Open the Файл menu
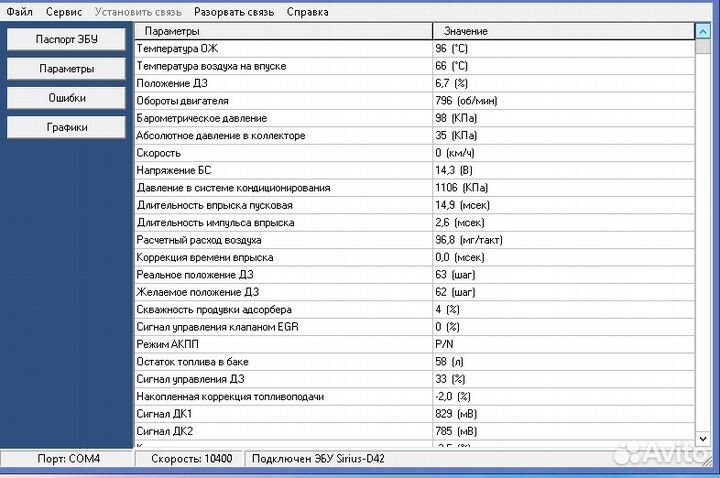720x478 pixels. 19,12
